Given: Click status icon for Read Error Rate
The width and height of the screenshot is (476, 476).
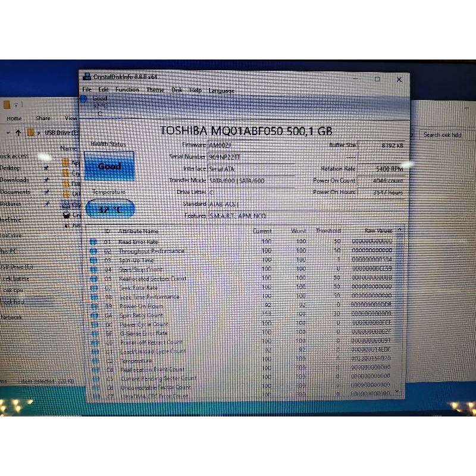Looking at the screenshot, I should [93, 242].
